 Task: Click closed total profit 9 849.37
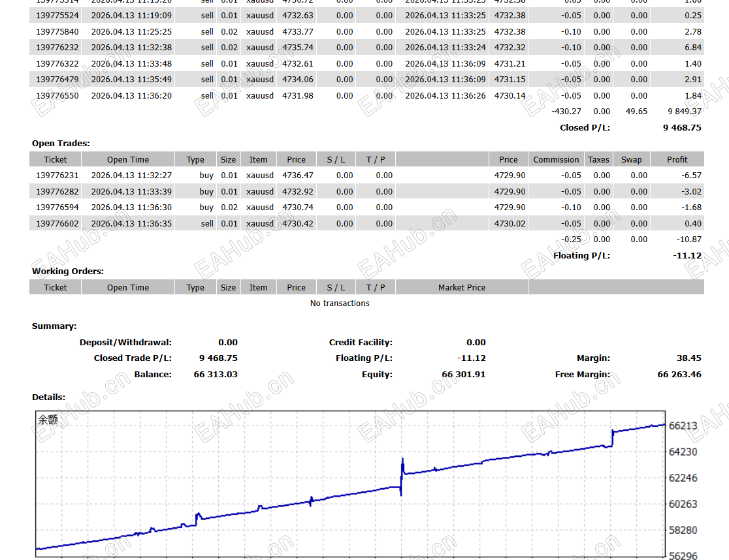[685, 112]
